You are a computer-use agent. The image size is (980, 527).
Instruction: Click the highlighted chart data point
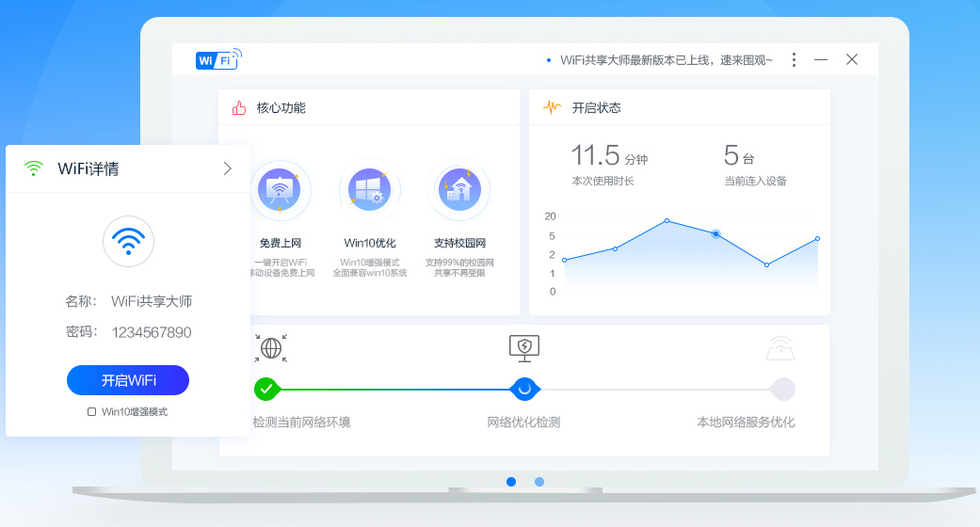tap(716, 233)
